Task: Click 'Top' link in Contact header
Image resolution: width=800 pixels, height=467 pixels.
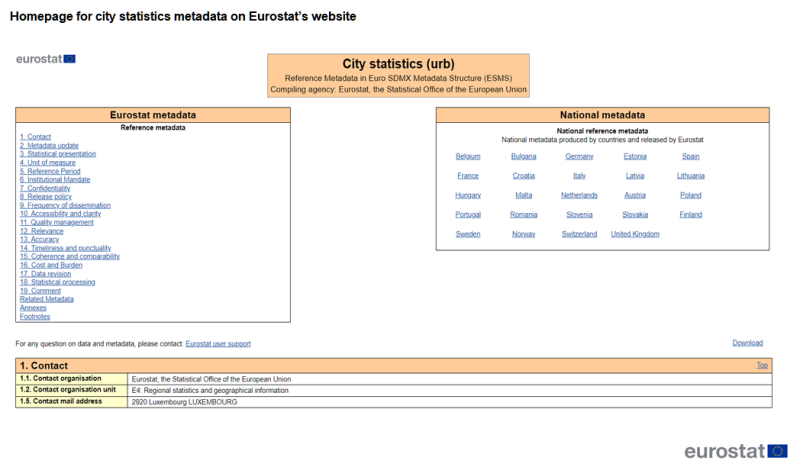Action: click(x=762, y=365)
